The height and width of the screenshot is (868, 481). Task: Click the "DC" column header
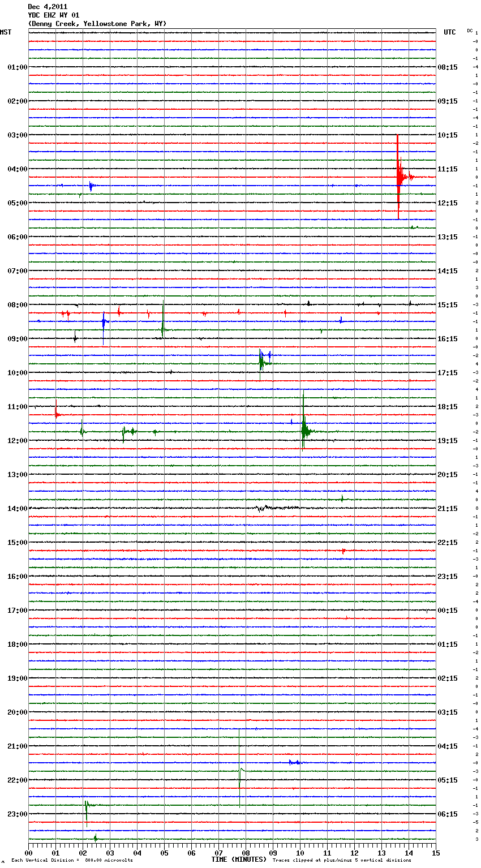(470, 31)
